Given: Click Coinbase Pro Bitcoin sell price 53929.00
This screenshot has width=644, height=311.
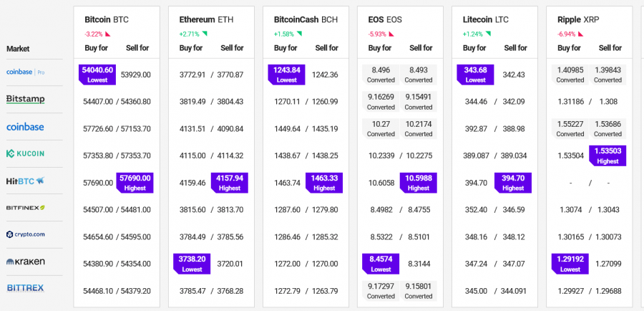Looking at the screenshot, I should [135, 75].
